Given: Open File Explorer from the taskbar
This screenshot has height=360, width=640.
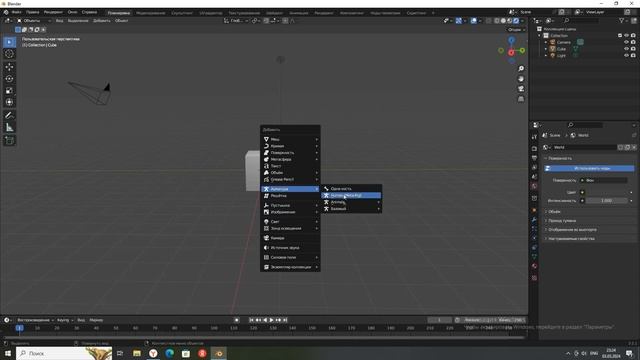Looking at the screenshot, I should point(137,353).
